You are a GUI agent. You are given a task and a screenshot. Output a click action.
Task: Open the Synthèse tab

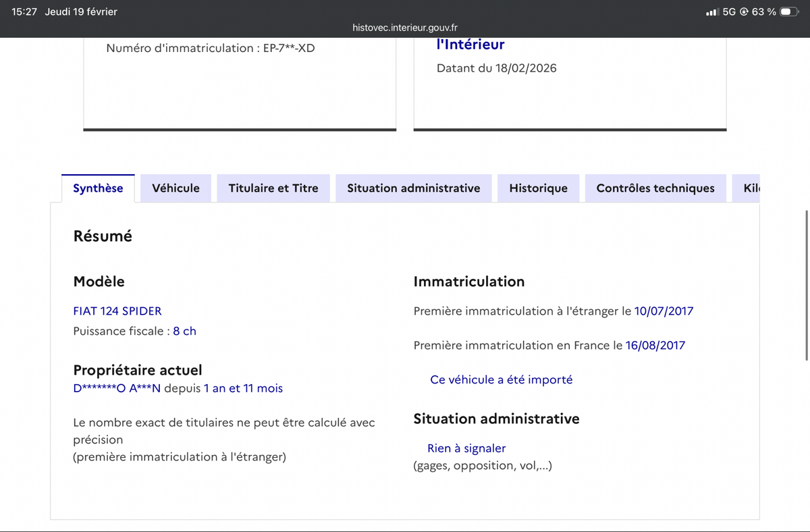pos(98,188)
